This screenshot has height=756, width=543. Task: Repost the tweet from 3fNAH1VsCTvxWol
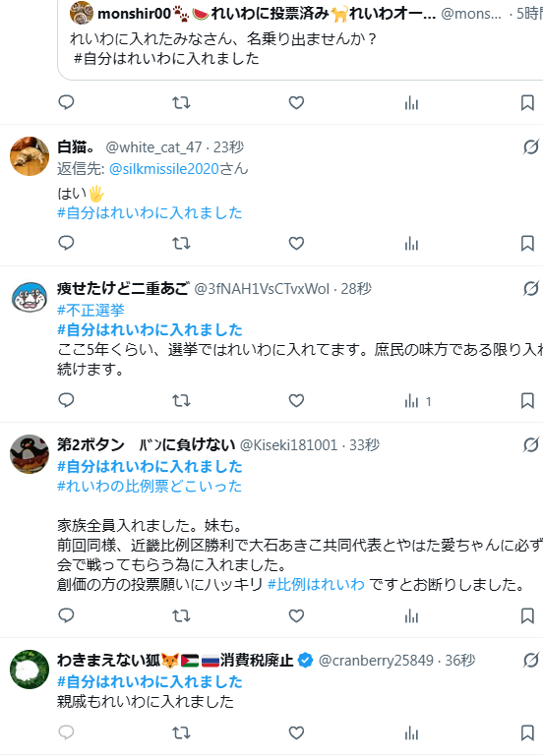pos(181,401)
